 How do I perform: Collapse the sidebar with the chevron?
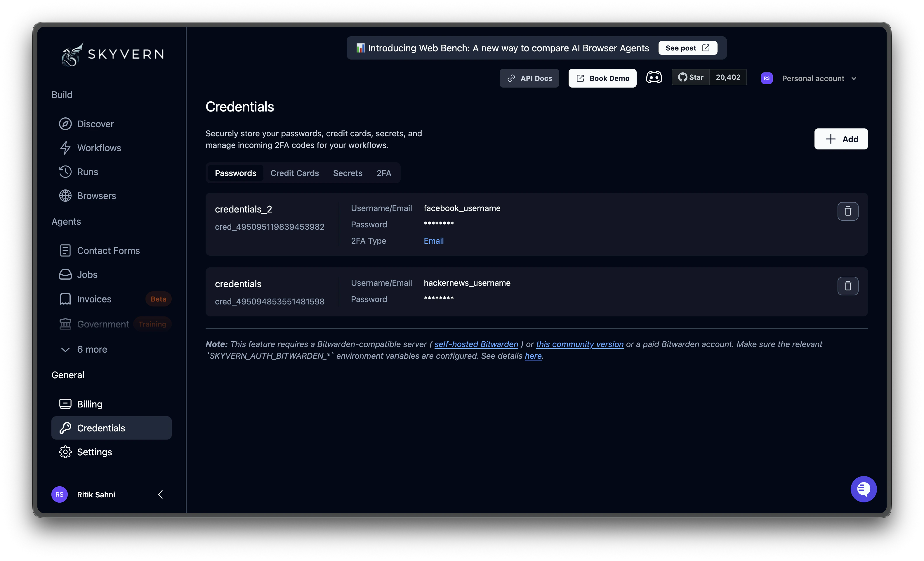click(161, 494)
